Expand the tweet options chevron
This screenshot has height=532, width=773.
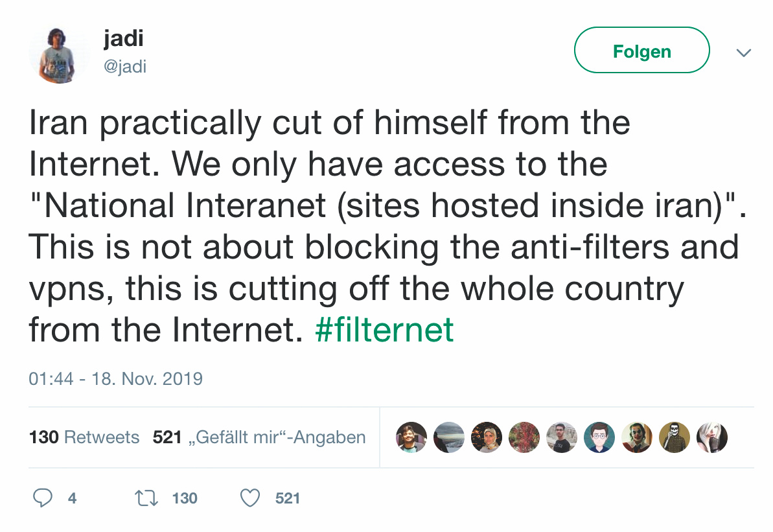(744, 52)
